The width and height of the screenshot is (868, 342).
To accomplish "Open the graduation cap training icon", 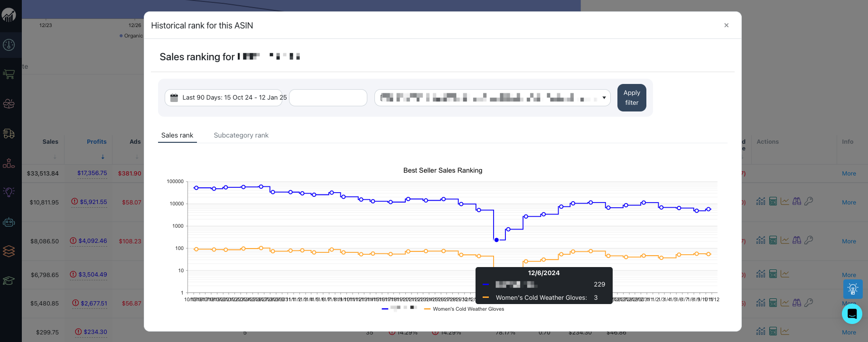I will coord(9,281).
